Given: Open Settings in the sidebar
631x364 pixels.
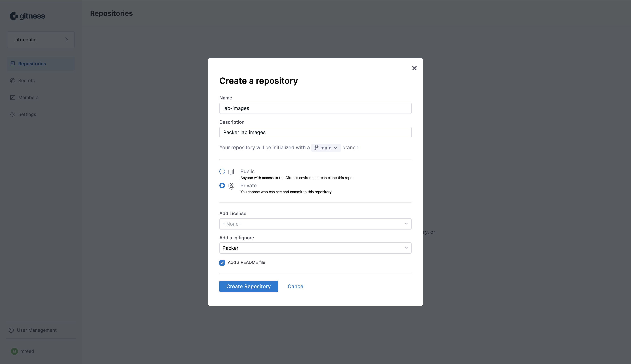Looking at the screenshot, I should pyautogui.click(x=41, y=114).
